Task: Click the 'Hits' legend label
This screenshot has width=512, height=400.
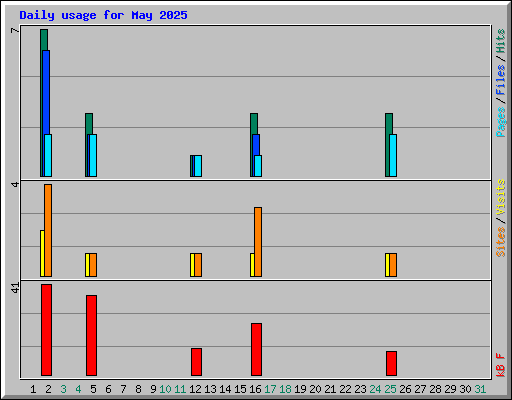Action: 500,41
